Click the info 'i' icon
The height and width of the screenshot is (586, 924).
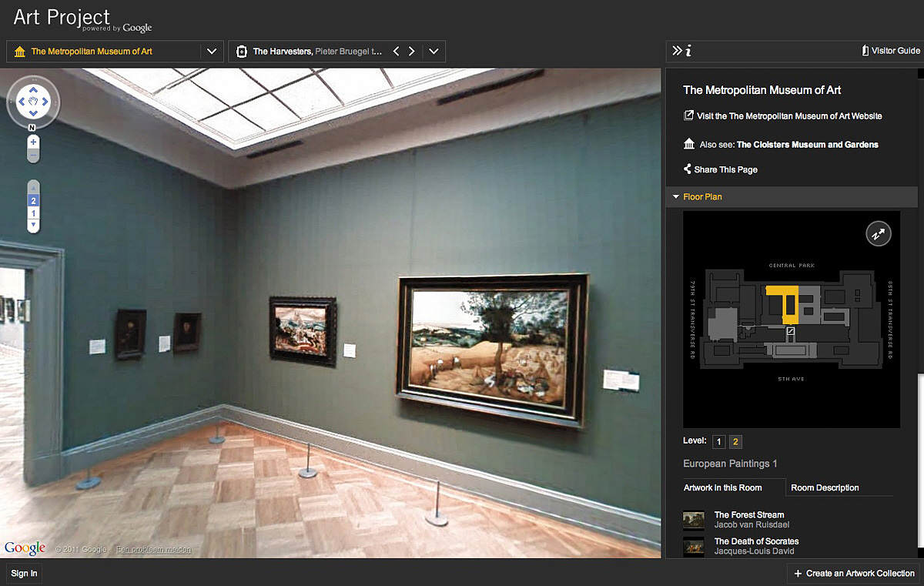(688, 51)
